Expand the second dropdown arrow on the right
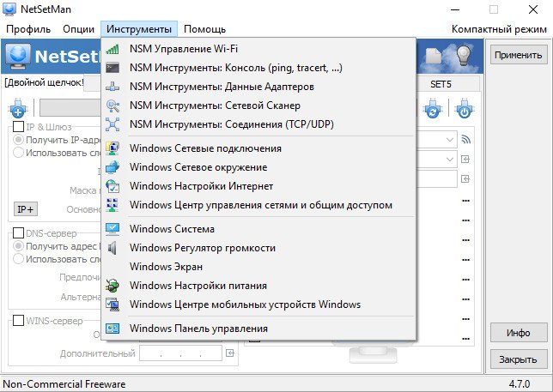The height and width of the screenshot is (392, 553). [450, 160]
